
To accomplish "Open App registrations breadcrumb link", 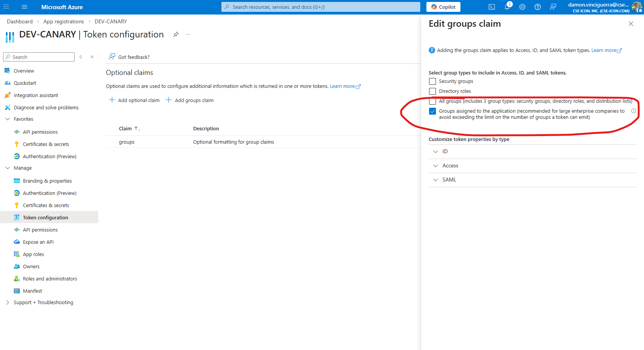I will pyautogui.click(x=63, y=21).
